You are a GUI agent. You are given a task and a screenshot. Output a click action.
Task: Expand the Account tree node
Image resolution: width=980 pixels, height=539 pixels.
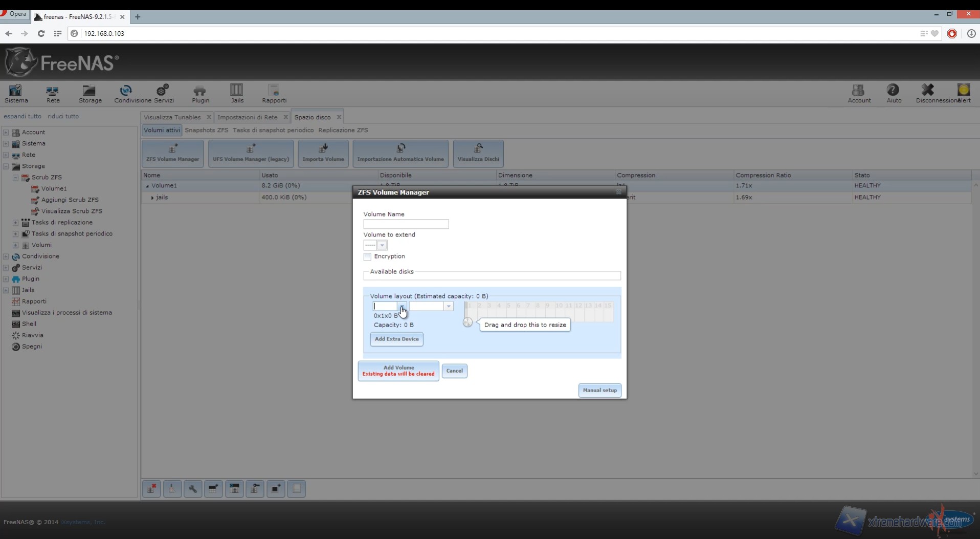tap(6, 133)
